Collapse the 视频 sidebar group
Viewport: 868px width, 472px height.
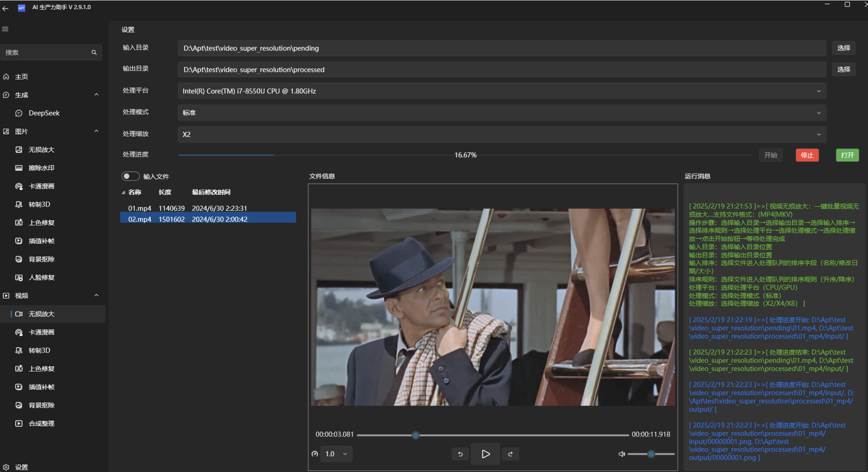tap(97, 295)
